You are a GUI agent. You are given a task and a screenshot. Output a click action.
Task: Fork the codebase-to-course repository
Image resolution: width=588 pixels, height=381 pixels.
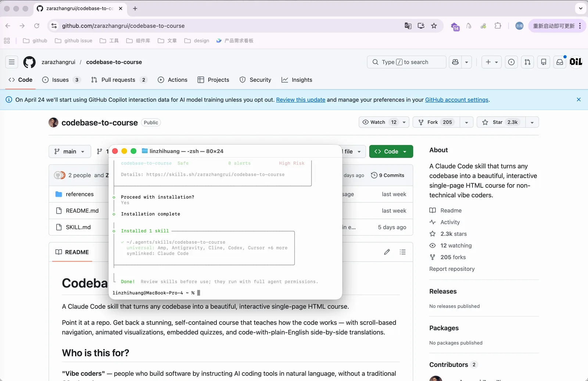click(x=437, y=122)
